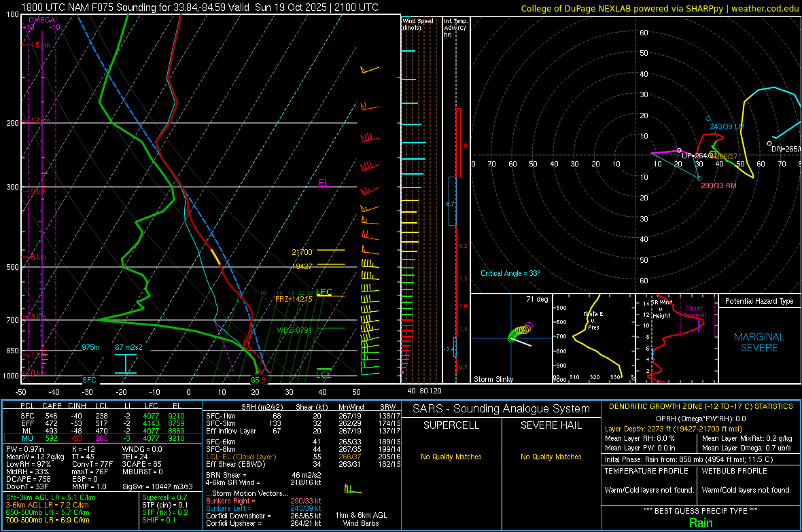Click the SHIP = 0.1 value

[158, 520]
